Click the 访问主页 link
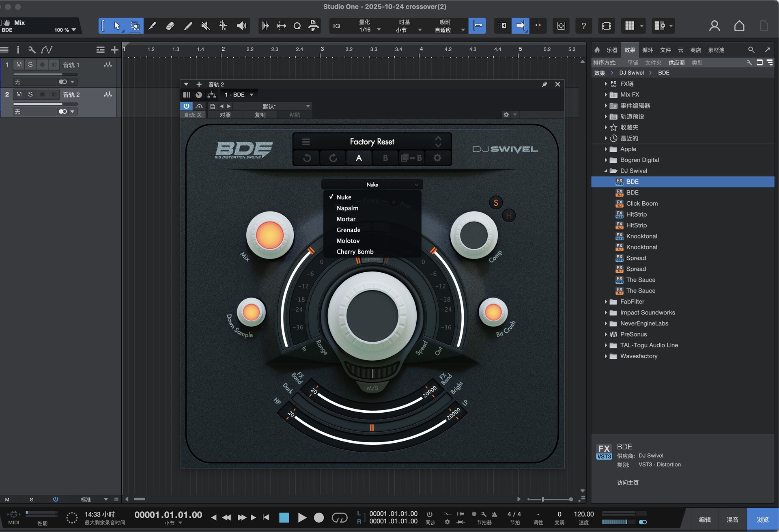This screenshot has height=532, width=779. coord(628,482)
